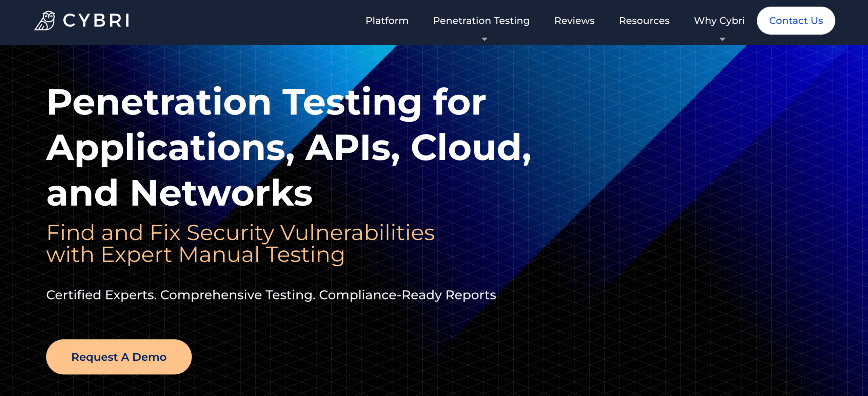Open the Platform menu item
The image size is (868, 396).
[x=387, y=21]
